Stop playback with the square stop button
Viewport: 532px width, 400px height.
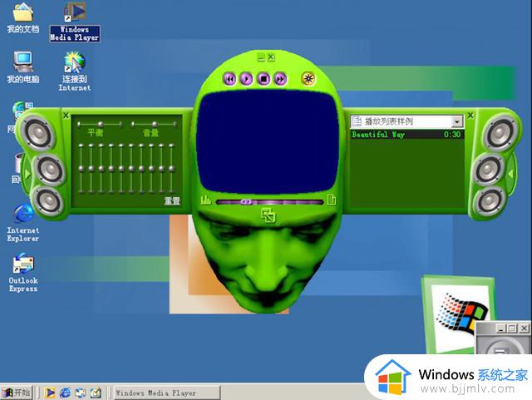pos(264,79)
